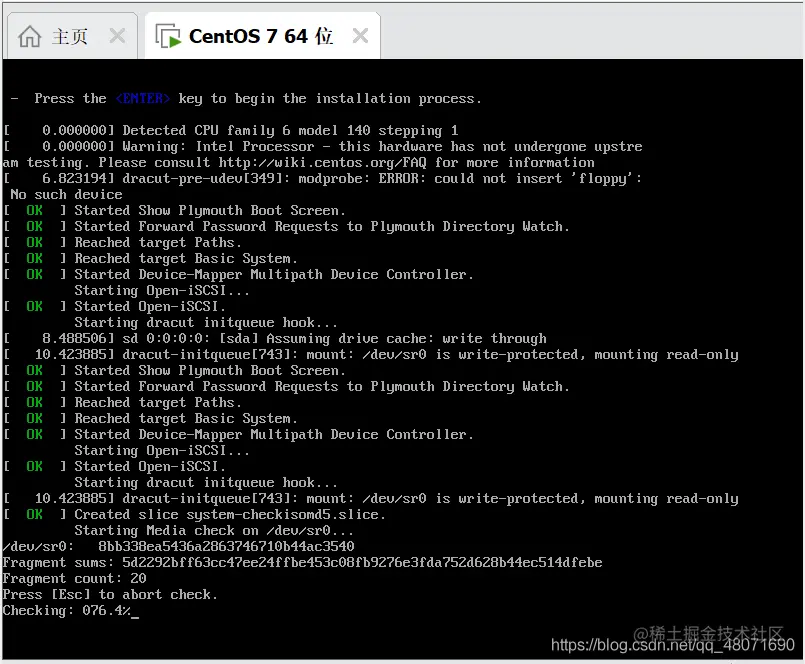This screenshot has width=805, height=664.
Task: Click the '/dev/sr0:' checksum line
Action: (x=178, y=546)
